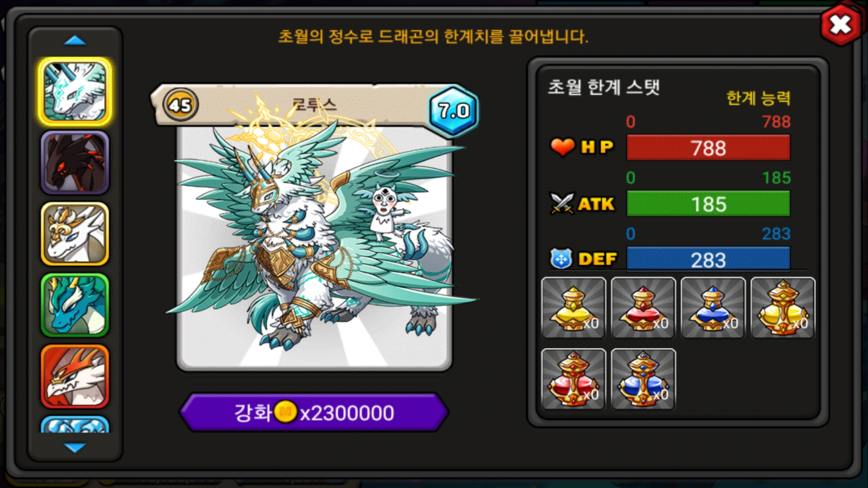Select the black-red dragon portrait
The image size is (868, 488).
[x=75, y=163]
